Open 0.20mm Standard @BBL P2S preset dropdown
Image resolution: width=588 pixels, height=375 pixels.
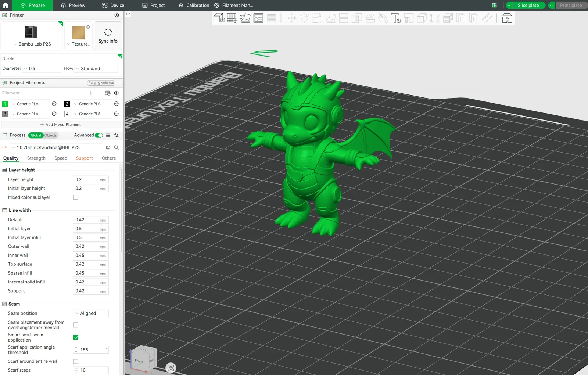click(x=56, y=147)
